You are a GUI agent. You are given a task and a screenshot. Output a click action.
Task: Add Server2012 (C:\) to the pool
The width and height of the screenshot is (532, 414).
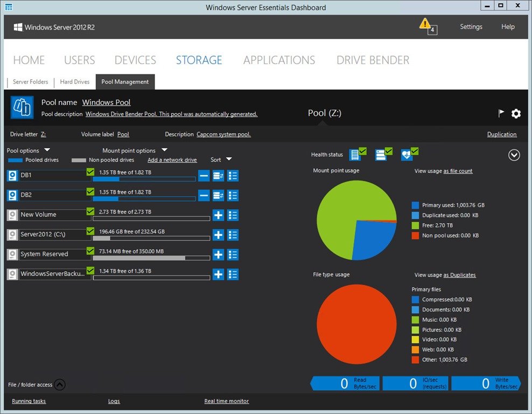[x=218, y=234]
